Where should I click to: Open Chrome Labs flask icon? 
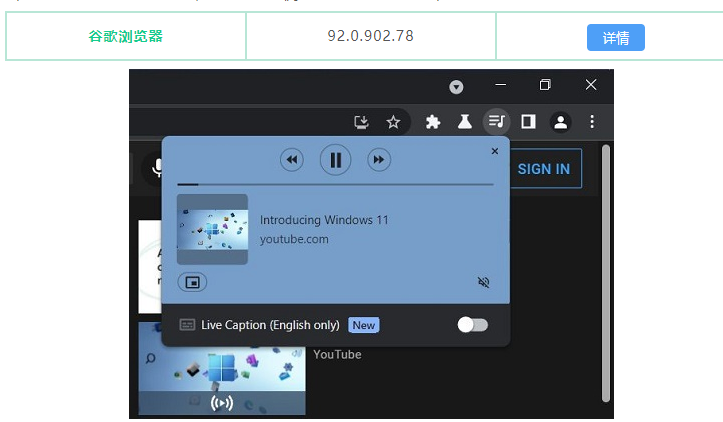(464, 122)
